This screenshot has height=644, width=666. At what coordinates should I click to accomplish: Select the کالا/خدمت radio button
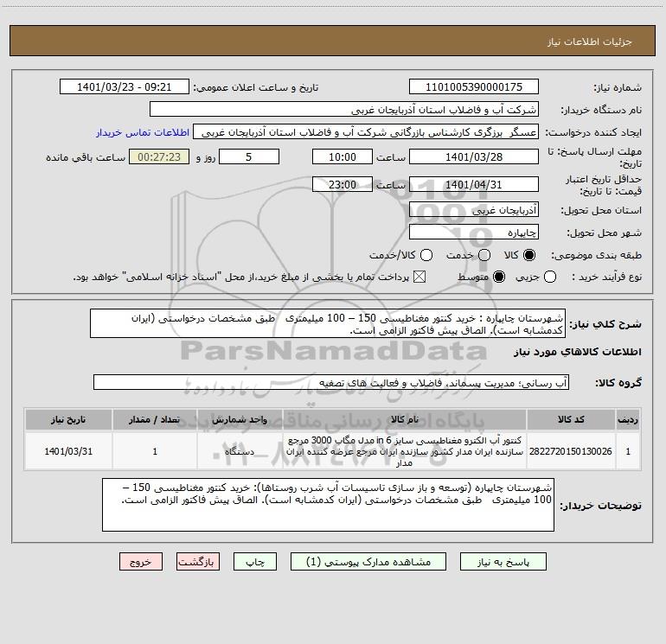pyautogui.click(x=426, y=255)
